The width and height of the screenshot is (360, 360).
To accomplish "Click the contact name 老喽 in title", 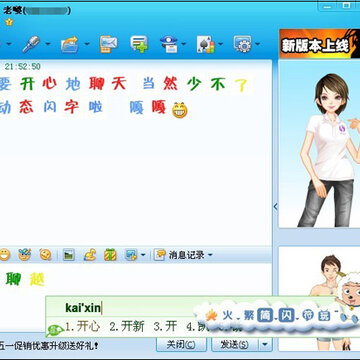I will tap(13, 11).
